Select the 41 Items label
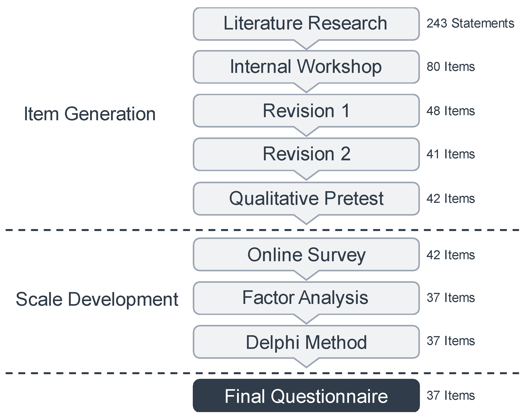 pyautogui.click(x=451, y=154)
